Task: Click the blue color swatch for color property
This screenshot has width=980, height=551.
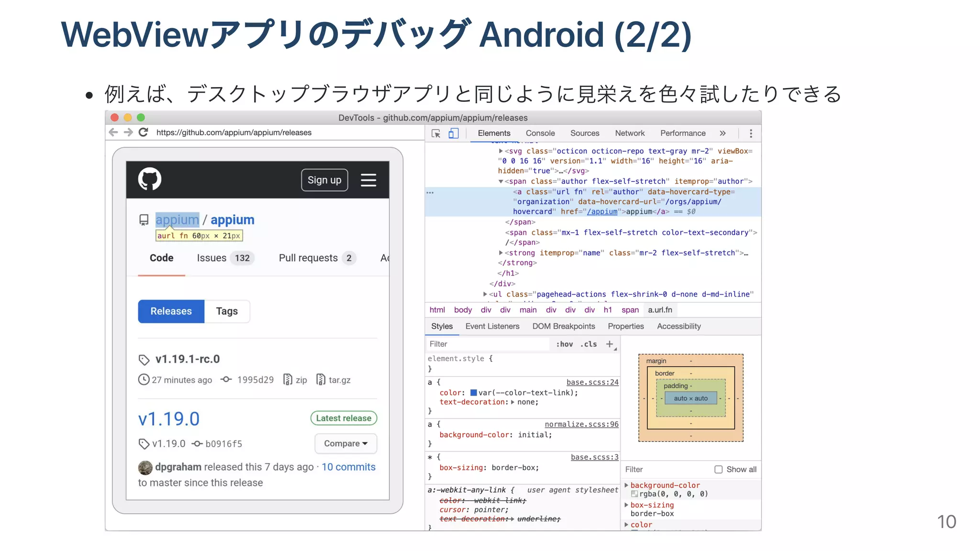Action: (474, 393)
